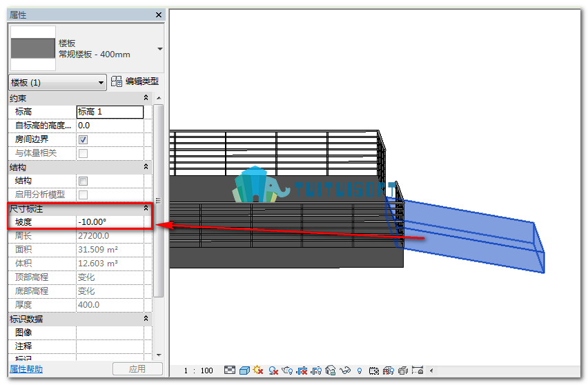Click the properties scrollbar up arrow
Screen dimensions: 588x385
(x=159, y=98)
